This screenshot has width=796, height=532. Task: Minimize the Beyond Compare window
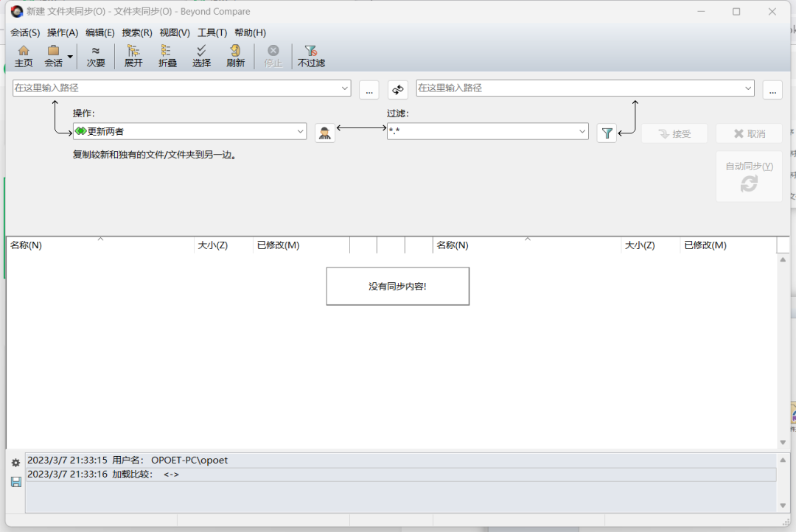[x=701, y=11]
